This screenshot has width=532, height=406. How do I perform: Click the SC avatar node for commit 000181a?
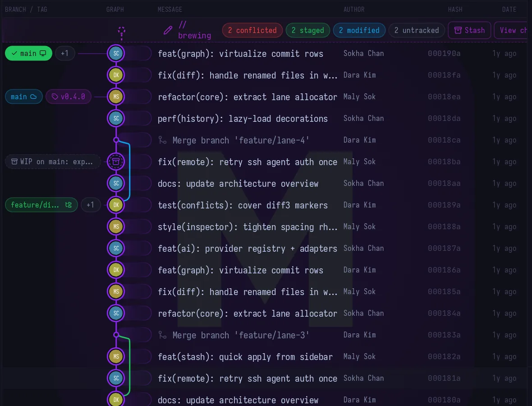(116, 378)
